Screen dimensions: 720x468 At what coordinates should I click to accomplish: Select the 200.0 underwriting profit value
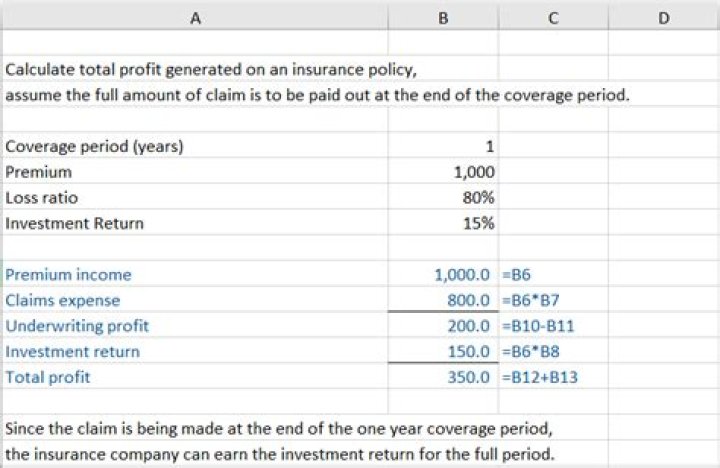click(443, 326)
